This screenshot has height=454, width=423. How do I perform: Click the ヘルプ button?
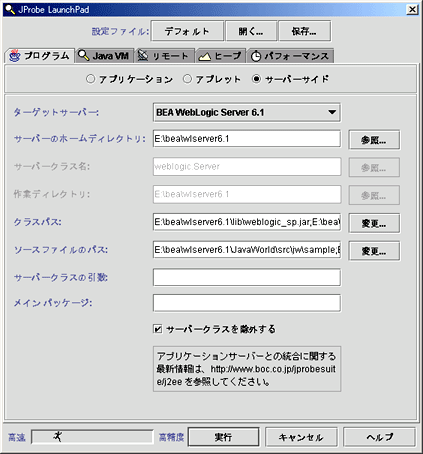tap(379, 437)
